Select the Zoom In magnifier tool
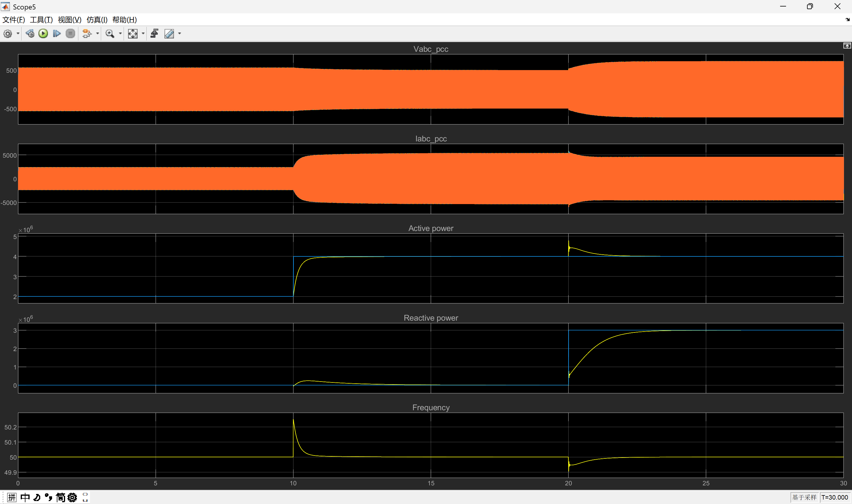The height and width of the screenshot is (504, 852). pyautogui.click(x=110, y=34)
